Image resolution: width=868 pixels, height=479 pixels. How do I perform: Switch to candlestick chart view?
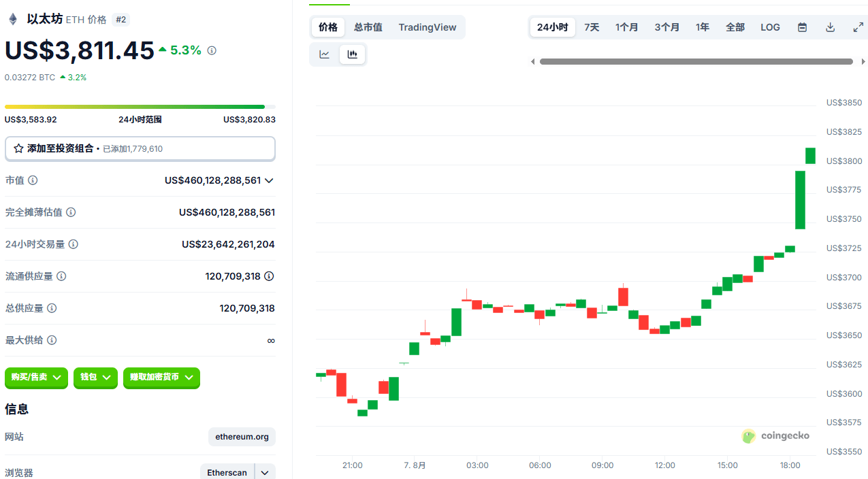pyautogui.click(x=352, y=54)
